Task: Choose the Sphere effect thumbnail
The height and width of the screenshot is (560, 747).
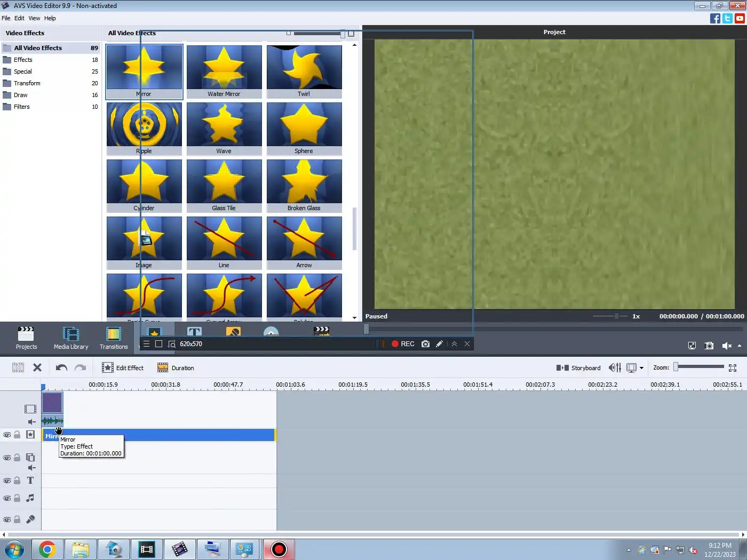Action: [304, 129]
